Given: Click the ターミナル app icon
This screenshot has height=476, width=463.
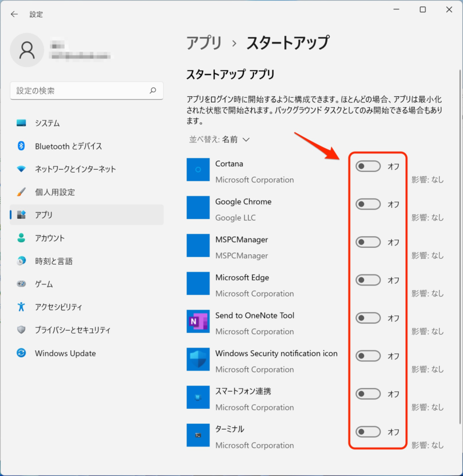Looking at the screenshot, I should 198,435.
